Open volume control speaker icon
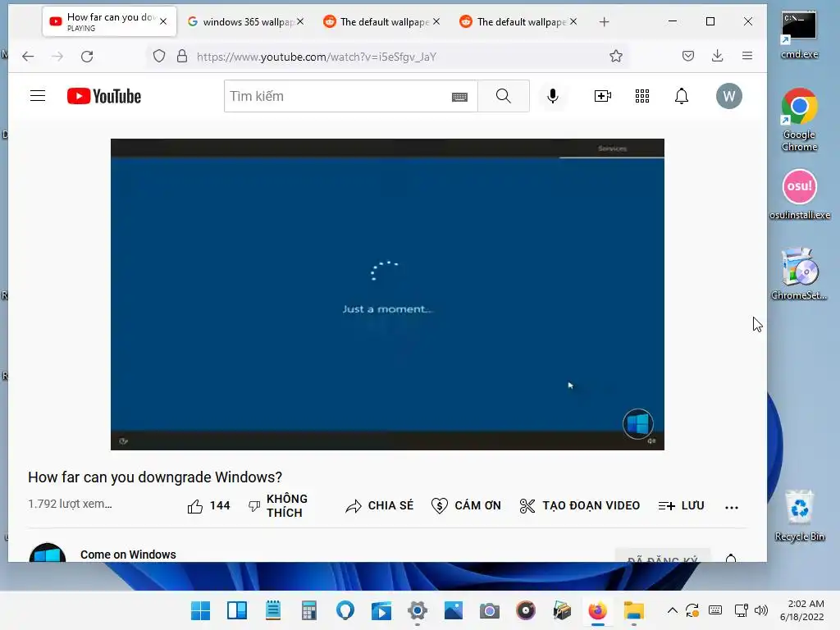The width and height of the screenshot is (840, 630). [760, 610]
